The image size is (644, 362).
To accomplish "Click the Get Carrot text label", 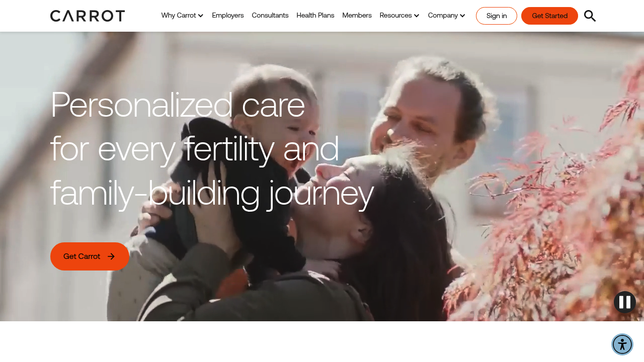I will pyautogui.click(x=82, y=256).
